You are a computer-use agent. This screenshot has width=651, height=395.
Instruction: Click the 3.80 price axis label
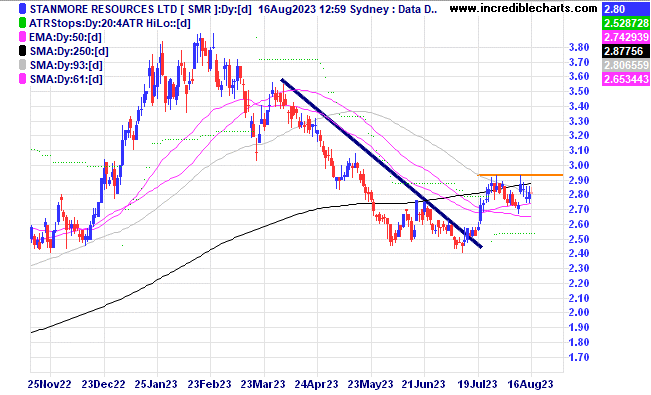pyautogui.click(x=579, y=47)
